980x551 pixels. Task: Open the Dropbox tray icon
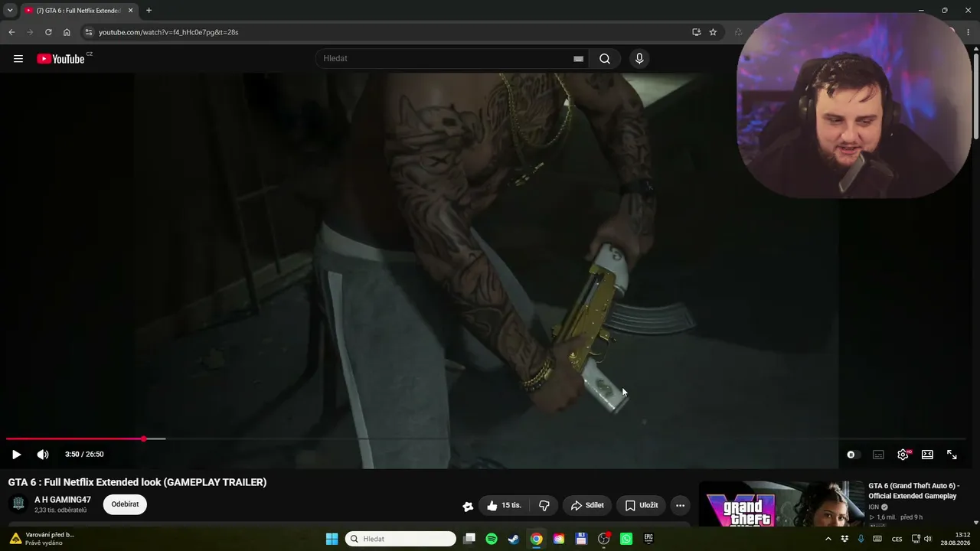(844, 539)
